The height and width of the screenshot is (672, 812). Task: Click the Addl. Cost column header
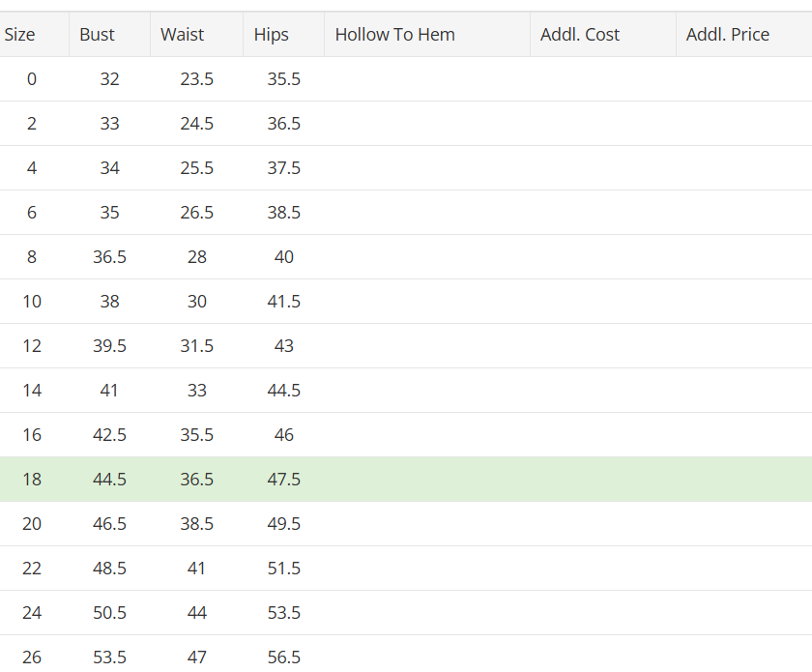tap(580, 35)
